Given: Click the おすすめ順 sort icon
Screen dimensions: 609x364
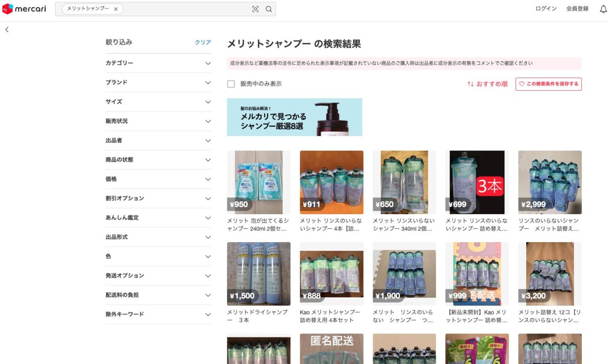Looking at the screenshot, I should [470, 84].
